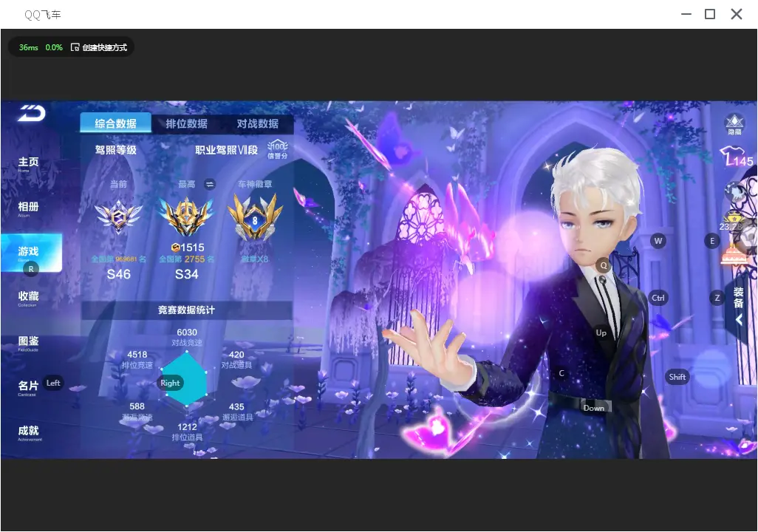Click the 全国第 2755 名 ranking text

187,259
